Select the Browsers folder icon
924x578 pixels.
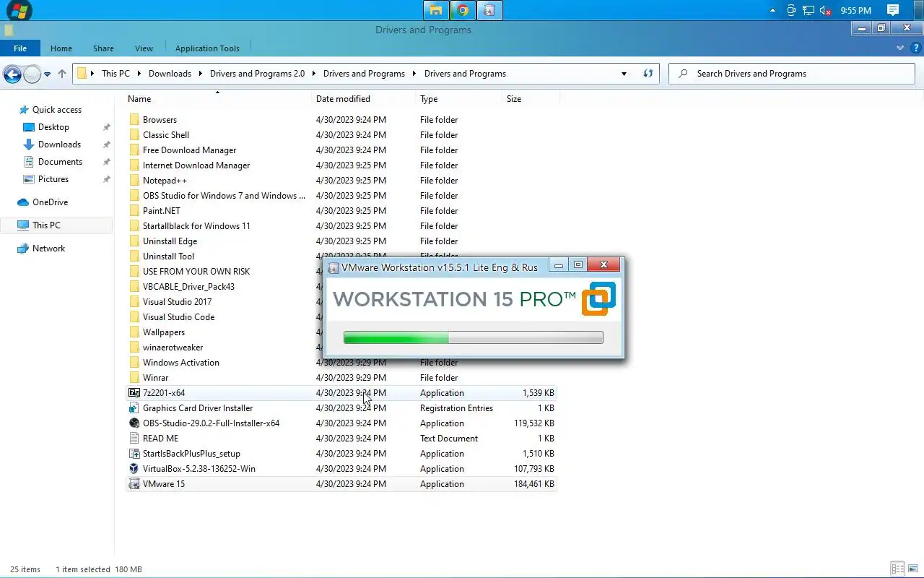[134, 120]
